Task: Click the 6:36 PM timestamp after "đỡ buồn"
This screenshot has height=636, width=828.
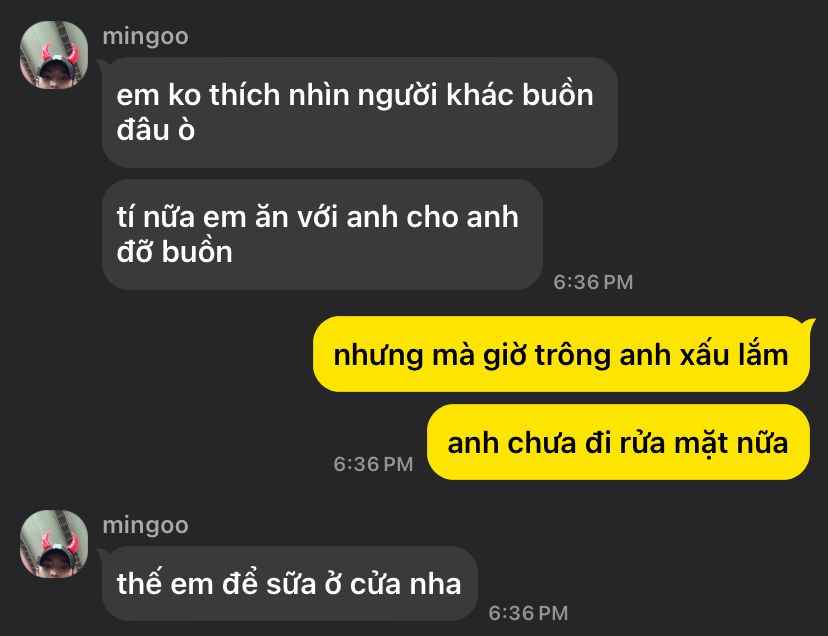Action: tap(593, 282)
